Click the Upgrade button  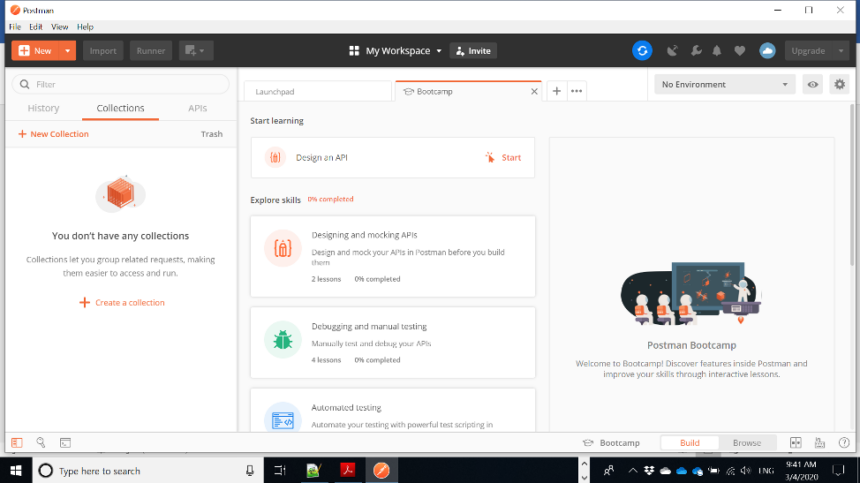[808, 50]
